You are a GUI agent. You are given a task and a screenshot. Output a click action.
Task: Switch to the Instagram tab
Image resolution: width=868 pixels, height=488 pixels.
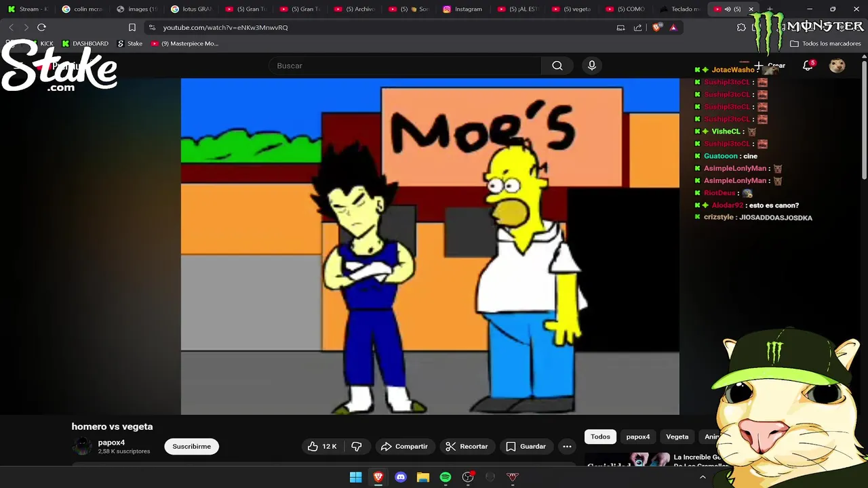click(x=462, y=9)
